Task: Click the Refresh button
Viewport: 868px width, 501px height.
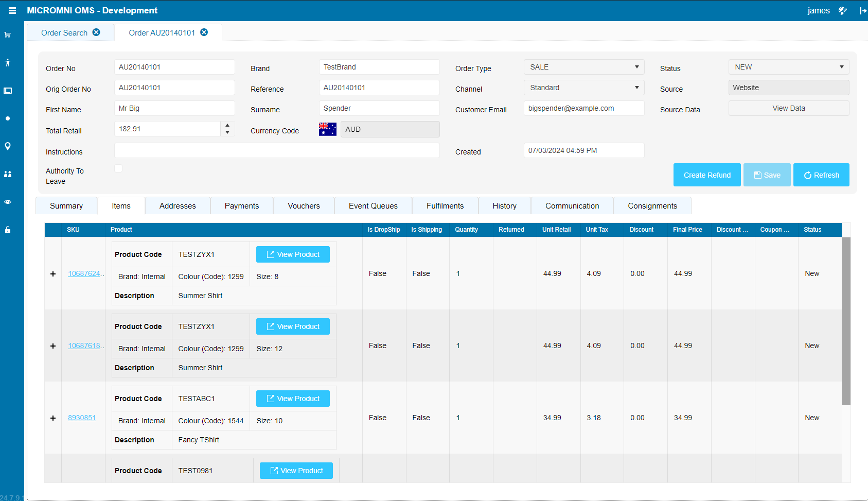Action: click(x=821, y=175)
